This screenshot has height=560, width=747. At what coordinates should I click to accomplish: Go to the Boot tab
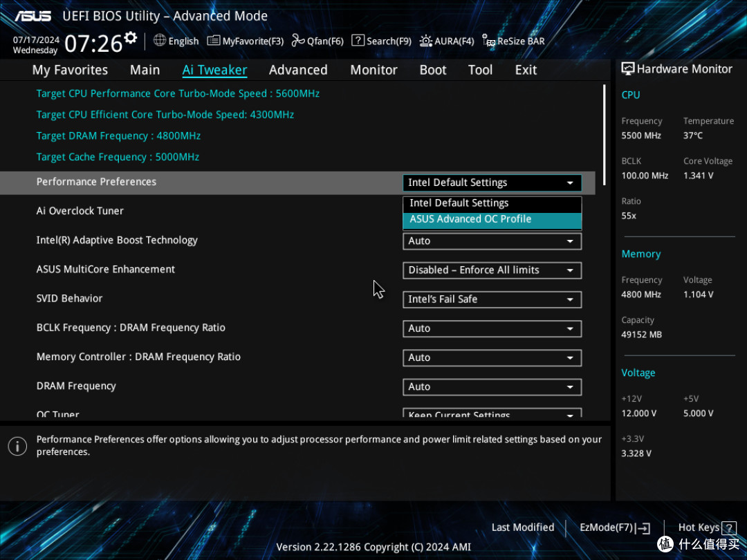tap(433, 70)
